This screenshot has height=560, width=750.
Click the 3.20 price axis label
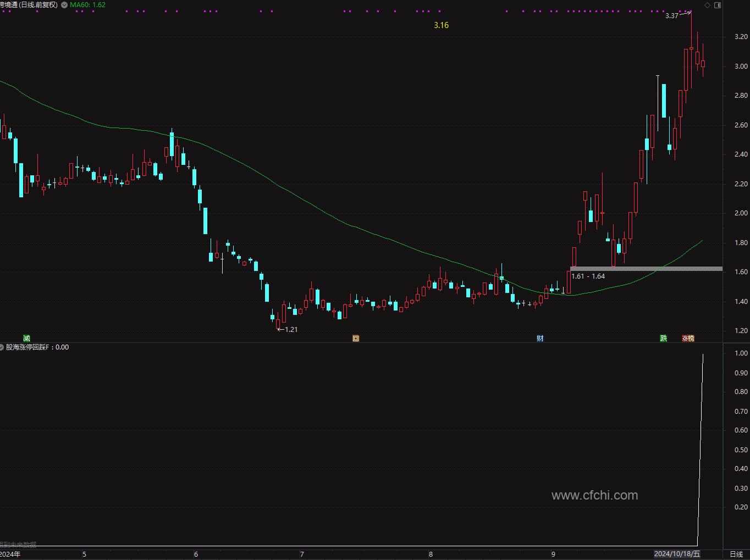click(x=741, y=37)
